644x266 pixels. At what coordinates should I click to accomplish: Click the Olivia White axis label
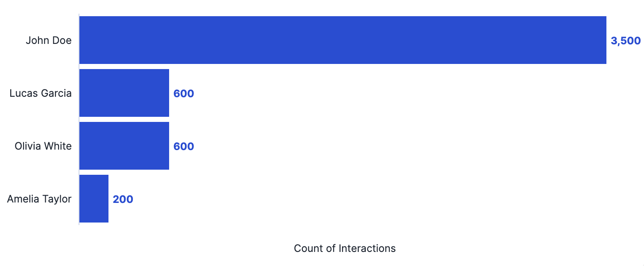coord(43,146)
